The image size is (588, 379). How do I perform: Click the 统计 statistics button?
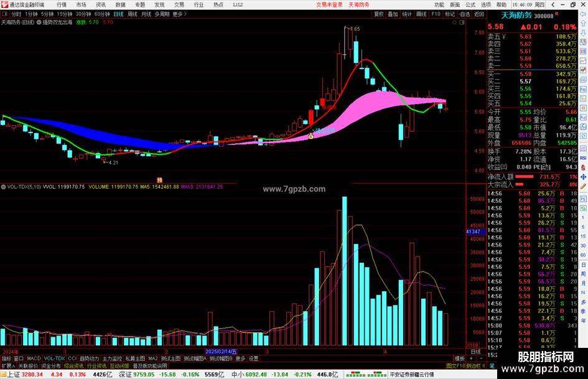click(x=407, y=14)
